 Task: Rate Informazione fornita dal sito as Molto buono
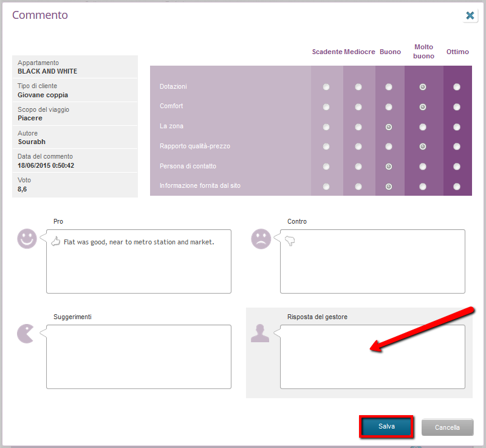click(x=423, y=187)
